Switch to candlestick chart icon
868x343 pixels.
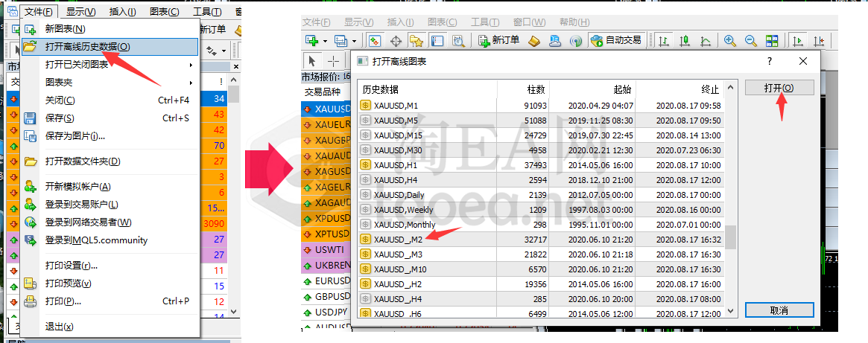click(x=685, y=40)
